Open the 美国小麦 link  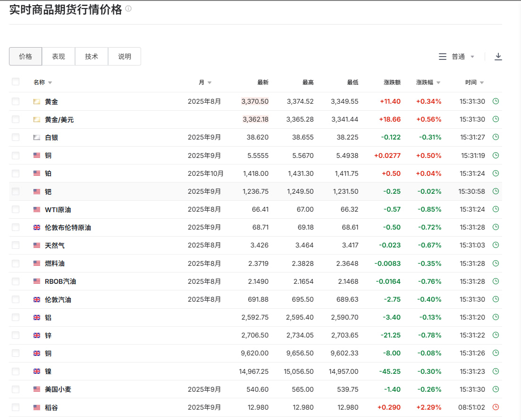click(58, 389)
